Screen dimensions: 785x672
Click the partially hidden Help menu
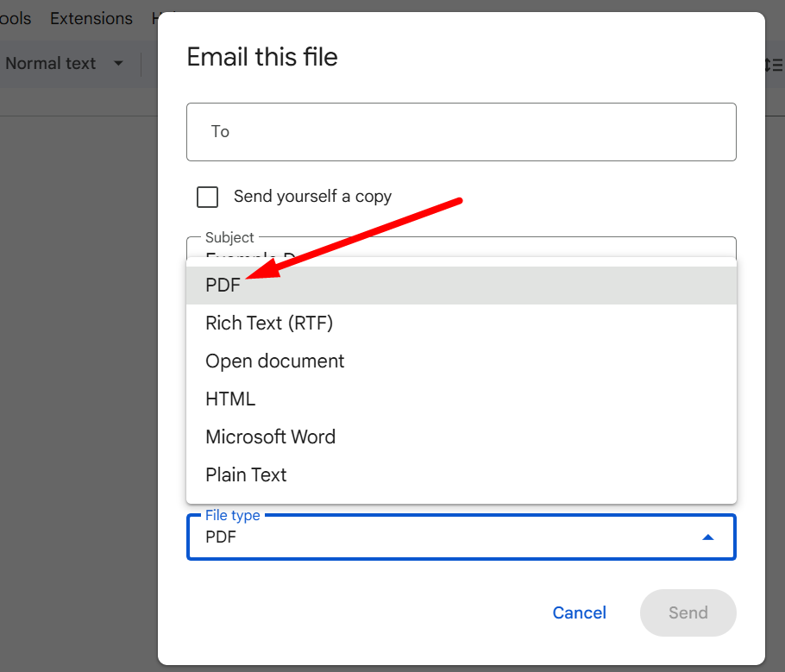pos(155,18)
